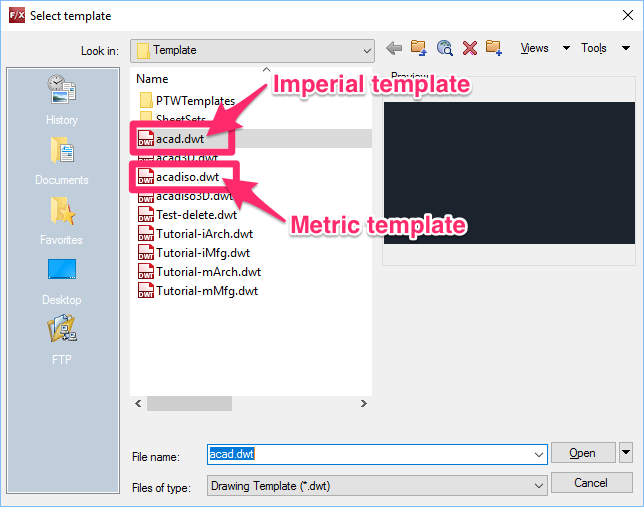Click the horizontal scrollbar left arrow

point(138,403)
